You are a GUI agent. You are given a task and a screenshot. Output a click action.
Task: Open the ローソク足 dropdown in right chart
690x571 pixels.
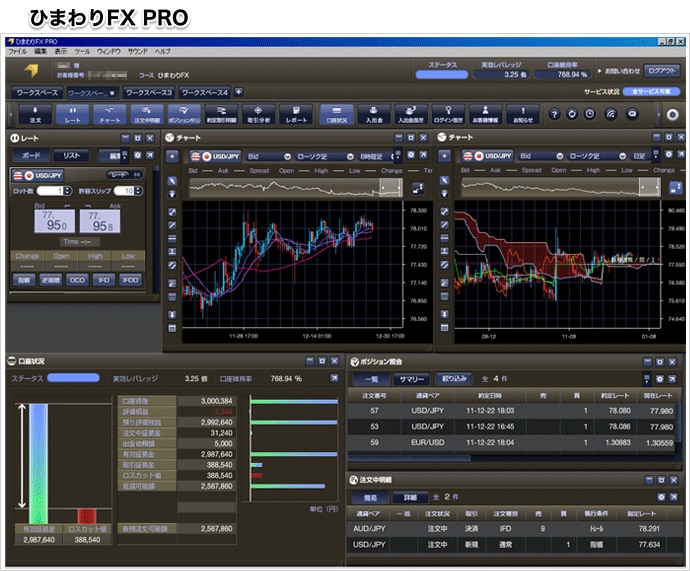click(597, 156)
